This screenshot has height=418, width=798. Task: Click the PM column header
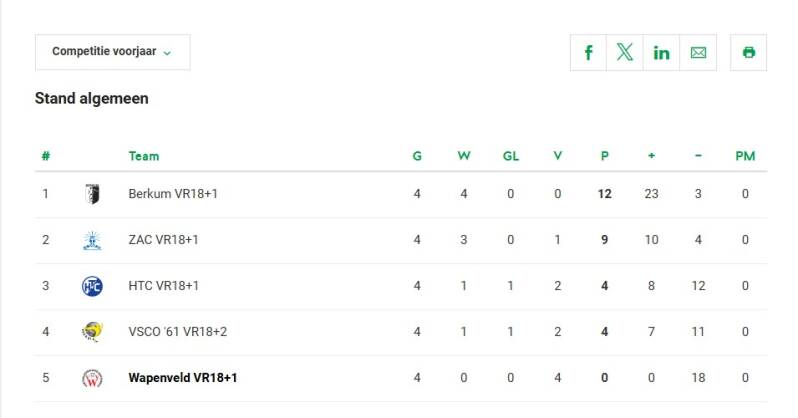tap(745, 156)
